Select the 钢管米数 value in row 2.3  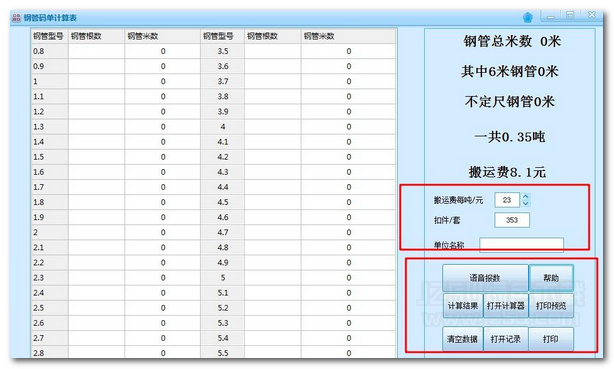pyautogui.click(x=163, y=278)
